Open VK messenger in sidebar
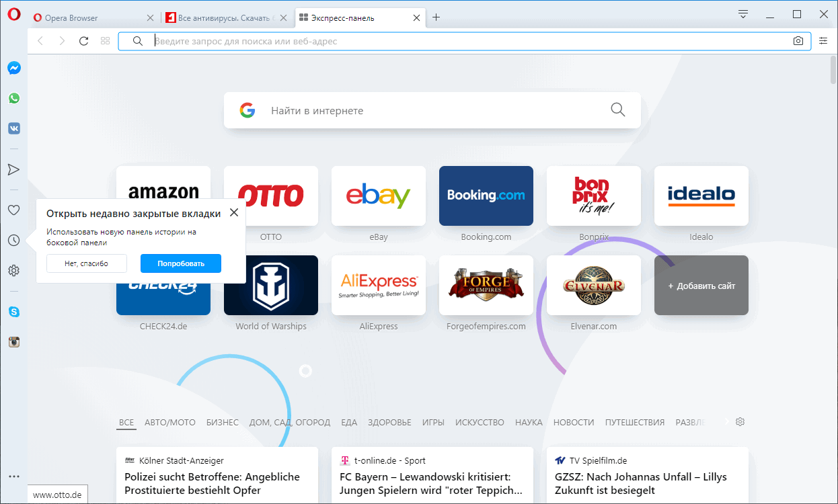Image resolution: width=838 pixels, height=504 pixels. click(13, 128)
